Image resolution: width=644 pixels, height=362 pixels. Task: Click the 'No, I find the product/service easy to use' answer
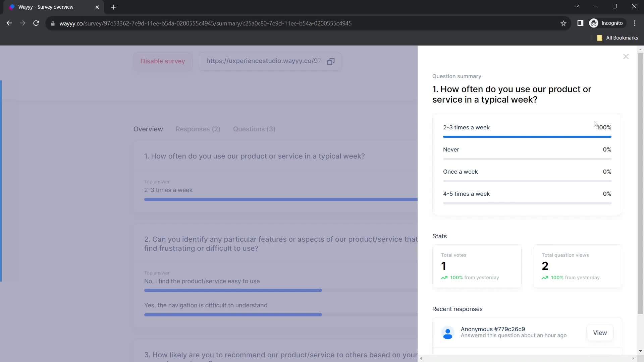(x=202, y=281)
